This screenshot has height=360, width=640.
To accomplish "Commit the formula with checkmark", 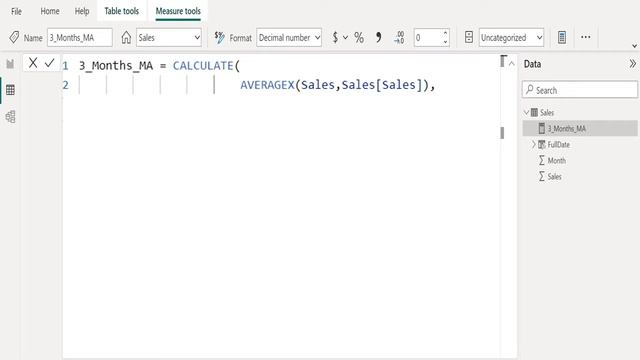I will [x=49, y=63].
